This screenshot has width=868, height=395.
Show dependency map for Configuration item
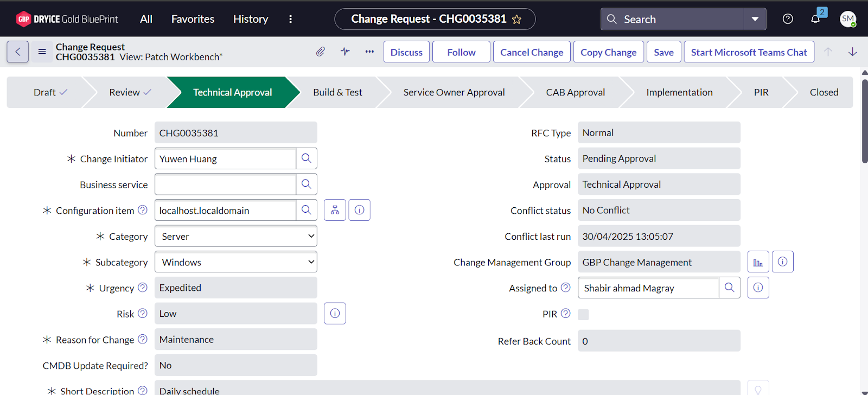click(x=335, y=210)
